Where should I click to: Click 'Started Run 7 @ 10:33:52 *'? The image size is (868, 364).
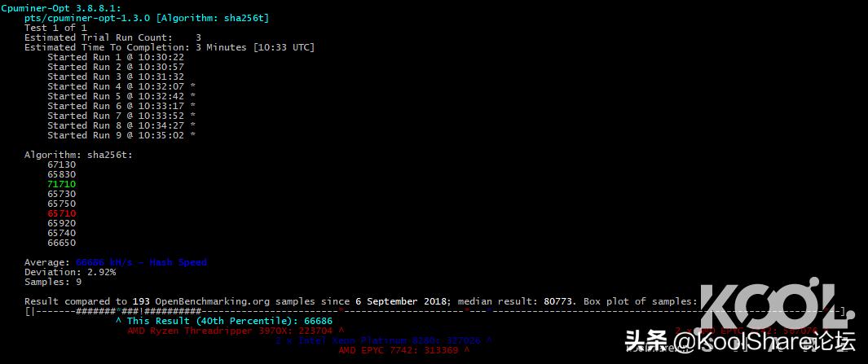pyautogui.click(x=121, y=116)
